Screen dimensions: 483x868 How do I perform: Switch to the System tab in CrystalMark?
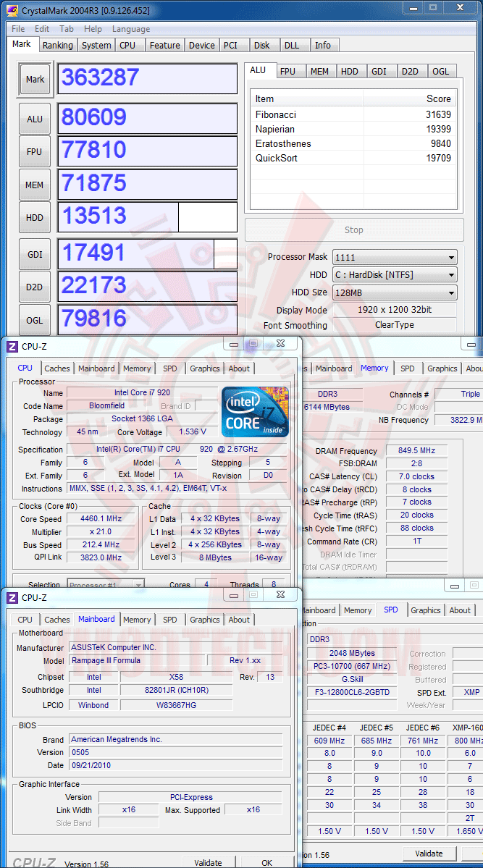[96, 46]
